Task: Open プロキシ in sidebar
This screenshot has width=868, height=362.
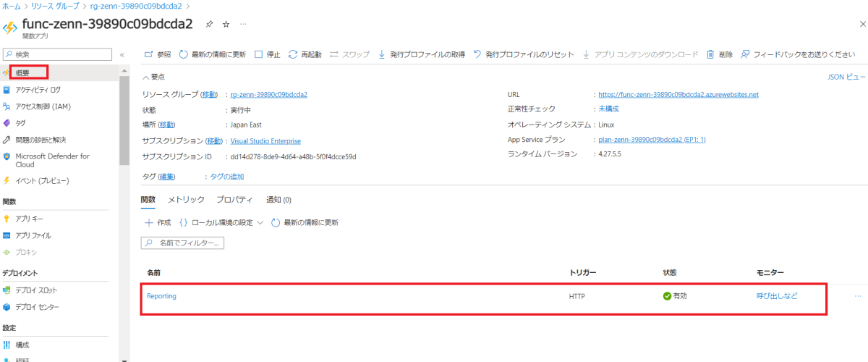Action: click(26, 252)
